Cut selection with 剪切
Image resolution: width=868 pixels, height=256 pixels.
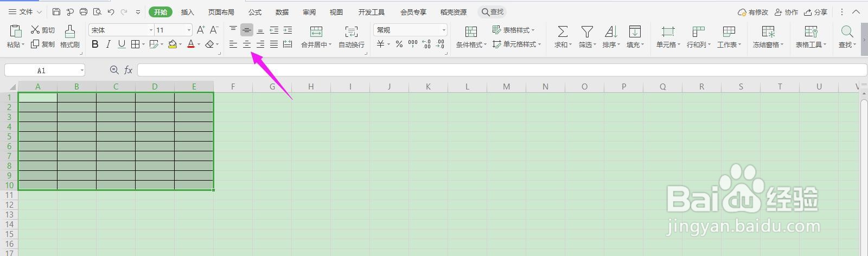pyautogui.click(x=43, y=30)
